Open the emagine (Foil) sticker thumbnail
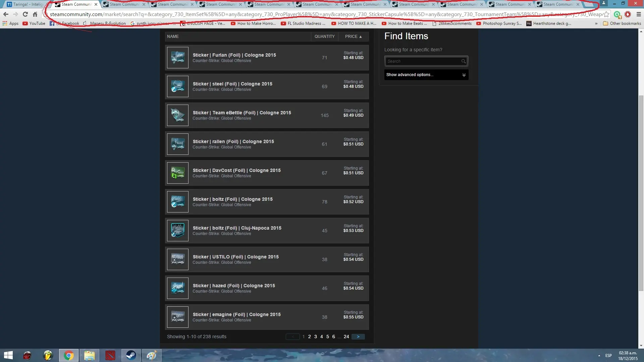Screen dimensions: 644x362 [x=178, y=317]
